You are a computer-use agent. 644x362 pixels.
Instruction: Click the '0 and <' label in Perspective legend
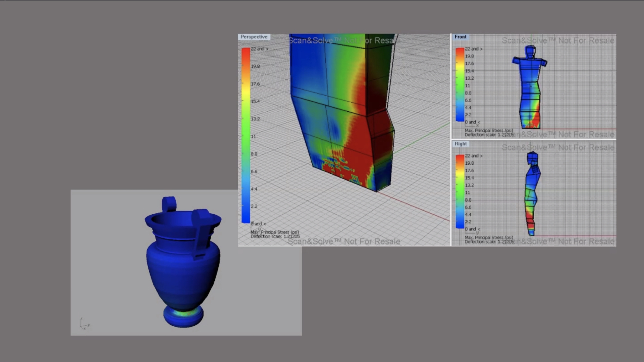point(259,224)
